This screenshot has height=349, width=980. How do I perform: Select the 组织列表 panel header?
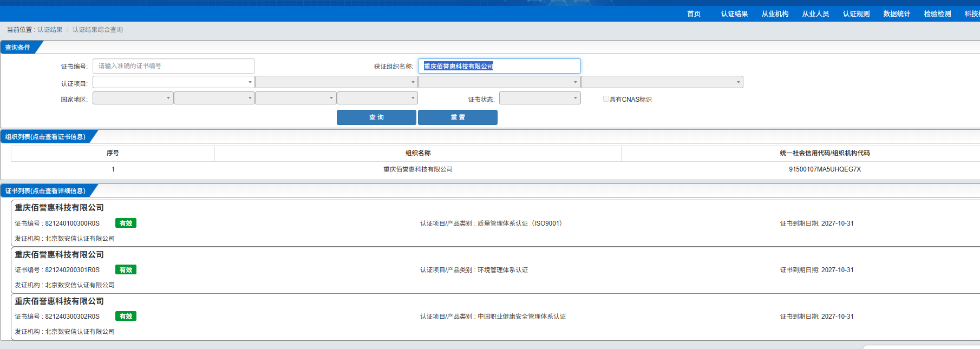click(x=45, y=137)
